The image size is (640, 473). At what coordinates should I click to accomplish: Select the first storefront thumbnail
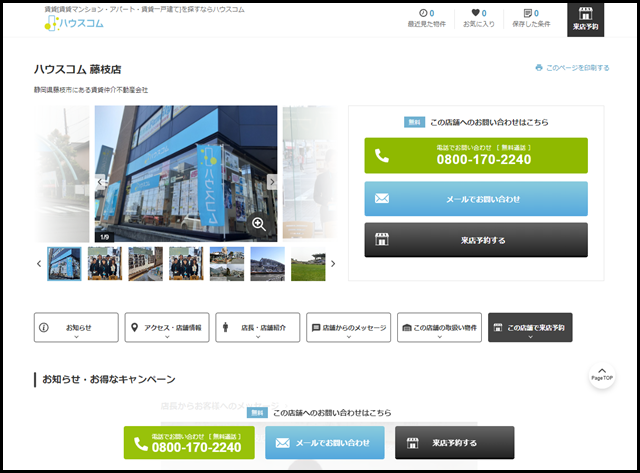click(64, 264)
